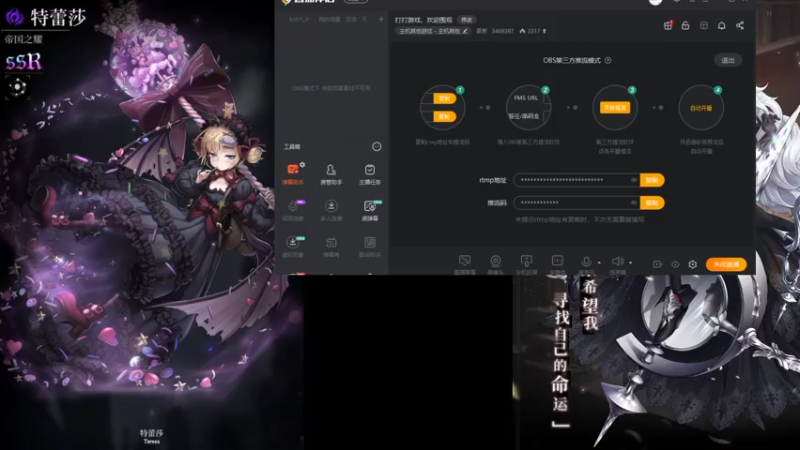Viewport: 800px width, 450px height.
Task: Click the share icon in header
Action: (740, 26)
